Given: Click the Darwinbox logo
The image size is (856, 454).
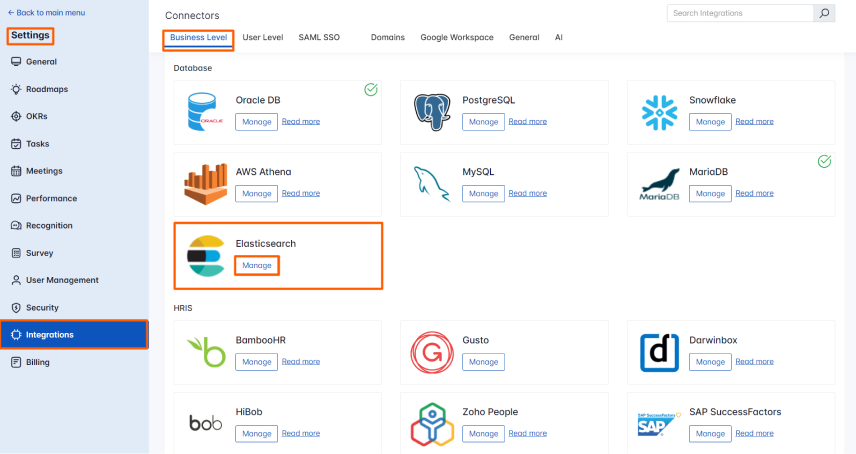Looking at the screenshot, I should [x=659, y=353].
